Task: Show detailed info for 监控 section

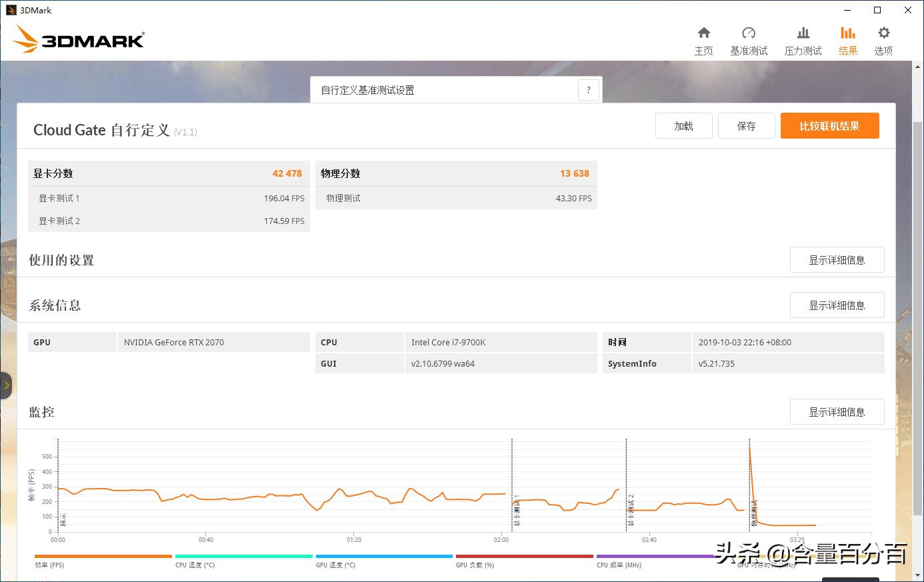Action: [837, 411]
